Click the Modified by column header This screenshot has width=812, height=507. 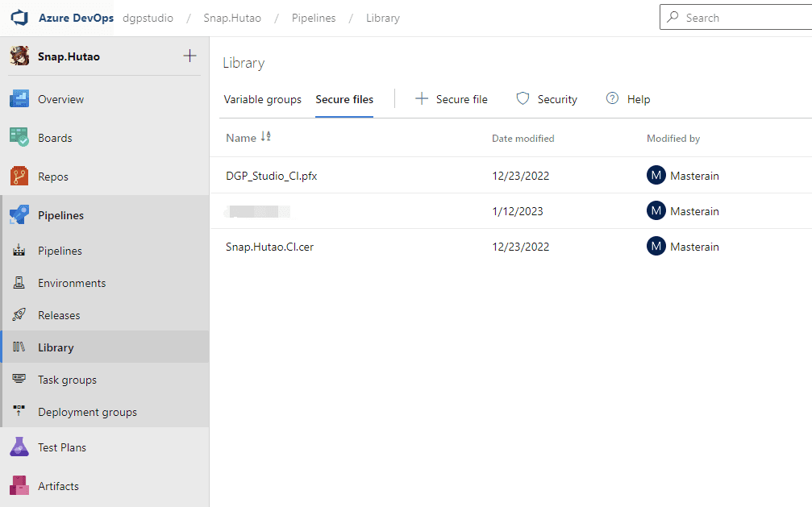point(673,139)
